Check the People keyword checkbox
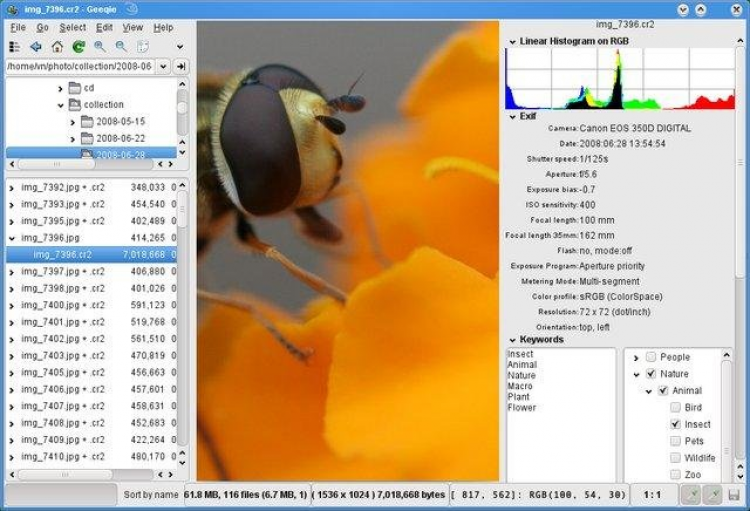Image resolution: width=750 pixels, height=511 pixels. (651, 357)
